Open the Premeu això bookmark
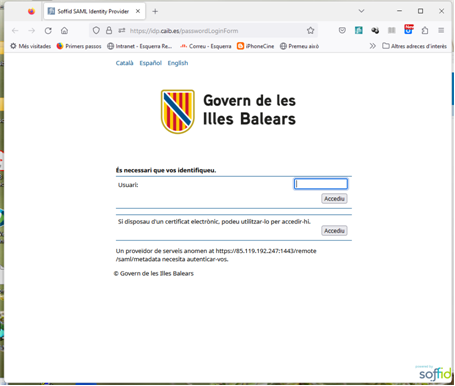This screenshot has width=455, height=386. click(299, 46)
